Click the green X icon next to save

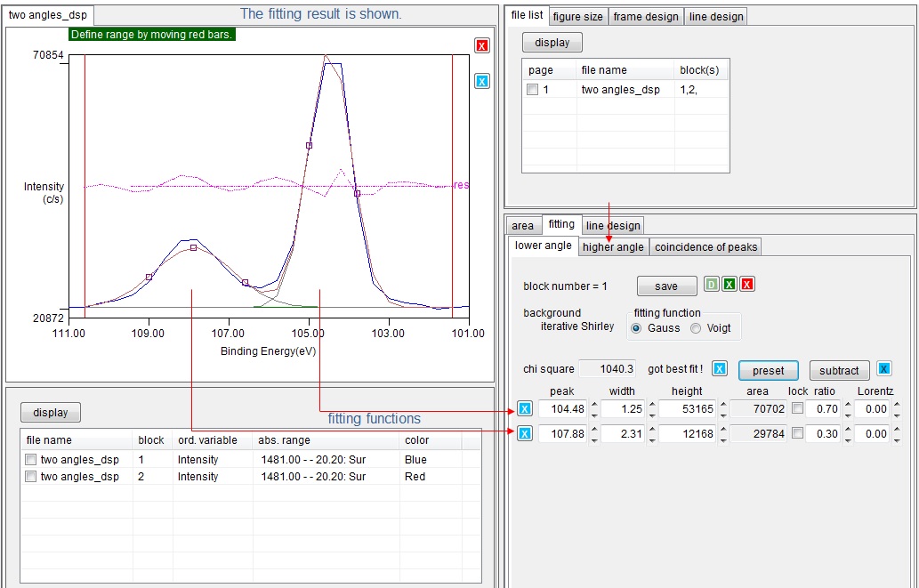click(x=730, y=285)
